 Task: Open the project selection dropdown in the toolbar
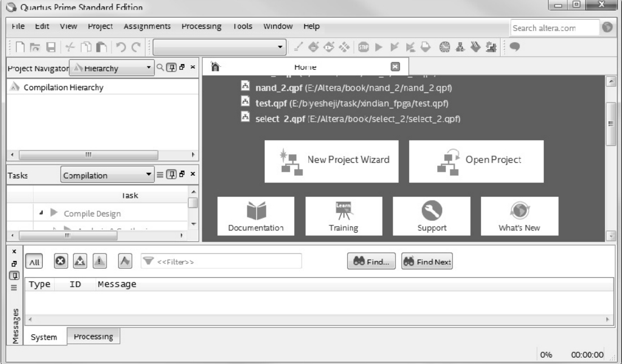click(219, 47)
